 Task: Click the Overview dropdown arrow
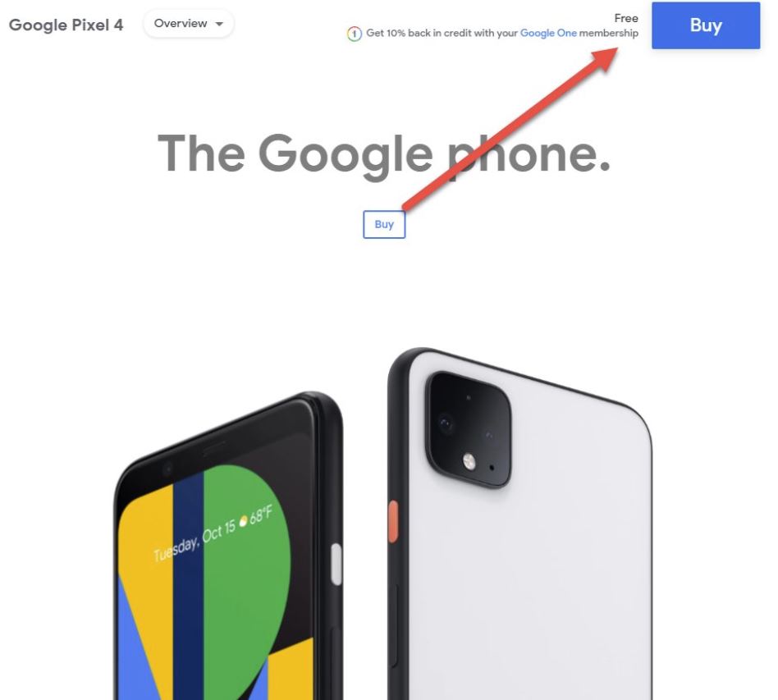coord(219,24)
